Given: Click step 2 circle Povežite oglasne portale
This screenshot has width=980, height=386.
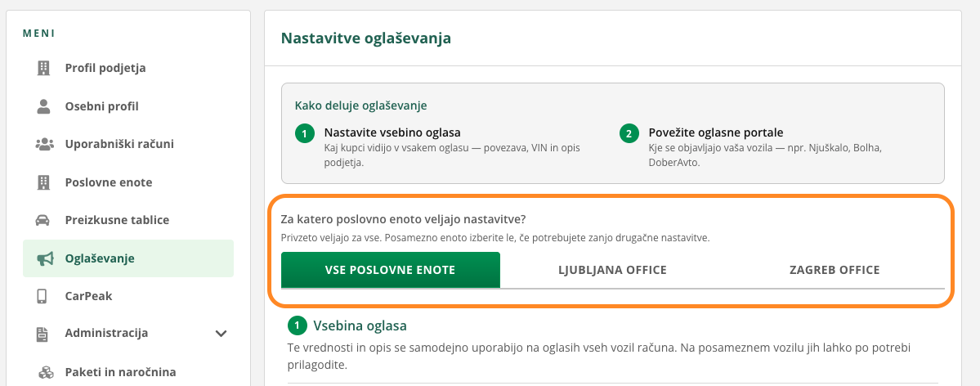Looking at the screenshot, I should (x=629, y=134).
